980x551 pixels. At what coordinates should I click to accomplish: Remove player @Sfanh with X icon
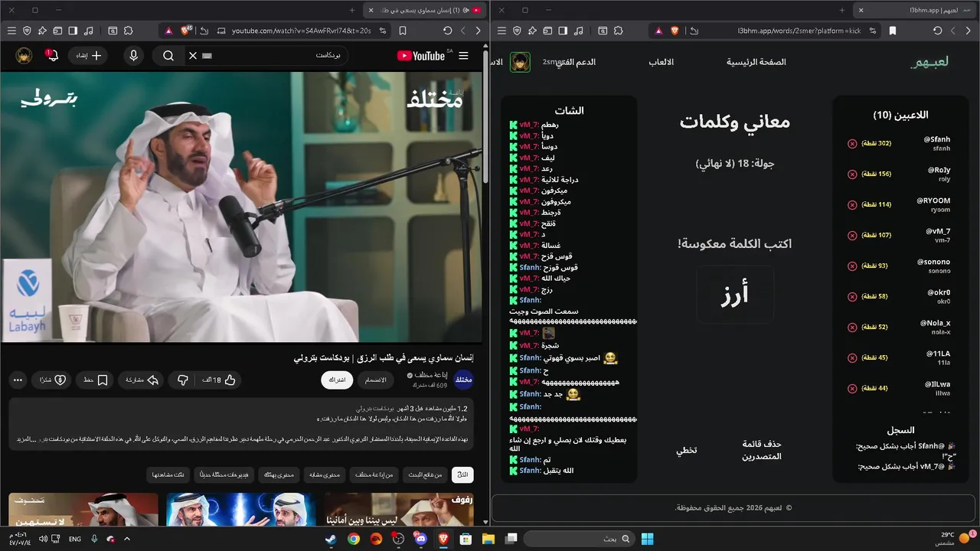[852, 144]
